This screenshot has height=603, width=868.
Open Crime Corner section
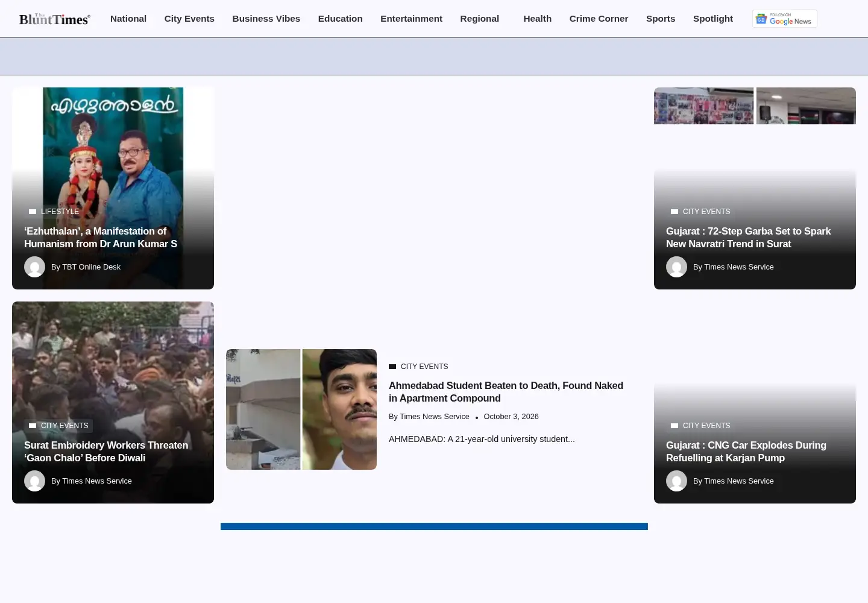(x=599, y=19)
